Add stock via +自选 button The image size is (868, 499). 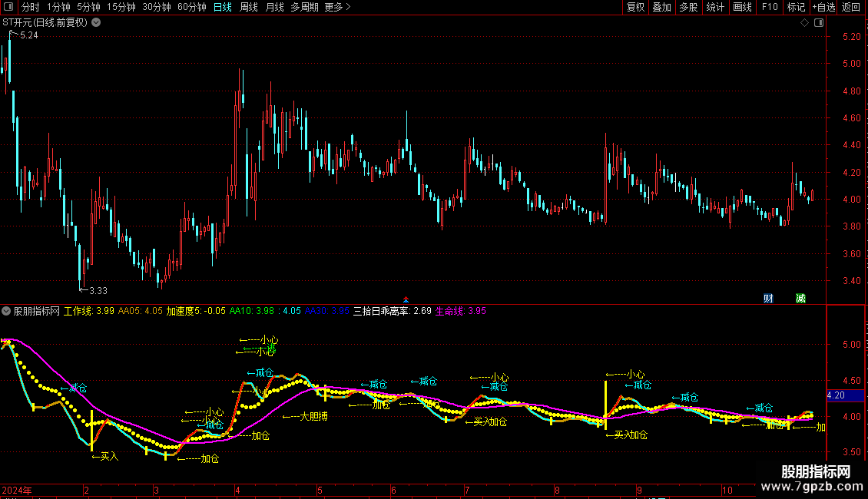tap(823, 7)
